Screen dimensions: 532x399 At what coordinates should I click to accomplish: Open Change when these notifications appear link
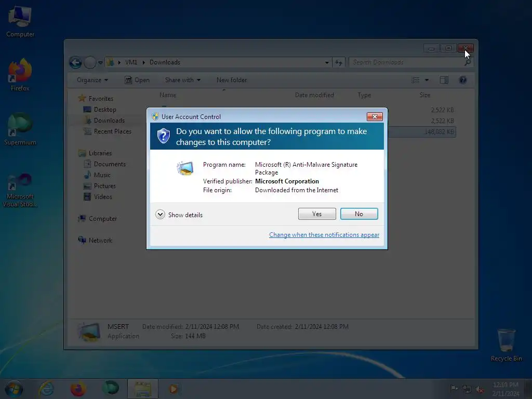pos(324,235)
